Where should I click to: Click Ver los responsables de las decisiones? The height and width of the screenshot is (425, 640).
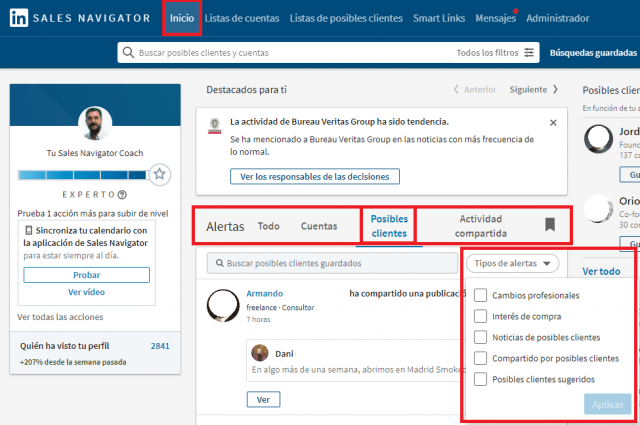click(x=315, y=176)
